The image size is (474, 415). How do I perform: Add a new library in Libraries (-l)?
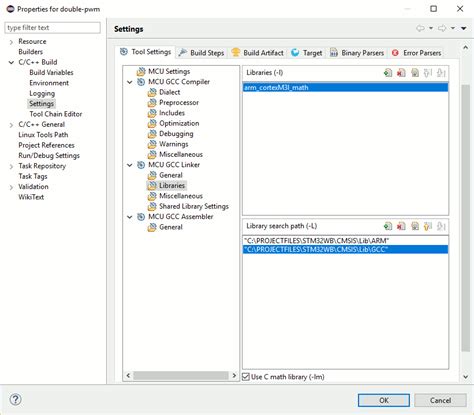(x=388, y=73)
